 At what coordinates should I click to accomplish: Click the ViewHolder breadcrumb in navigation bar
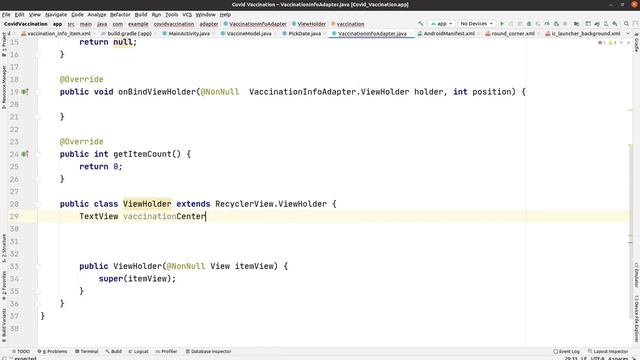pos(309,24)
